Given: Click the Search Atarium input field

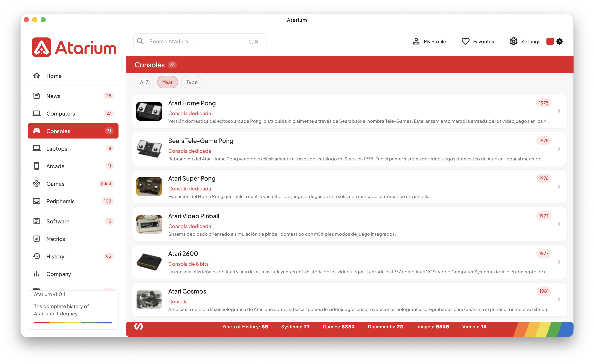Looking at the screenshot, I should point(200,41).
